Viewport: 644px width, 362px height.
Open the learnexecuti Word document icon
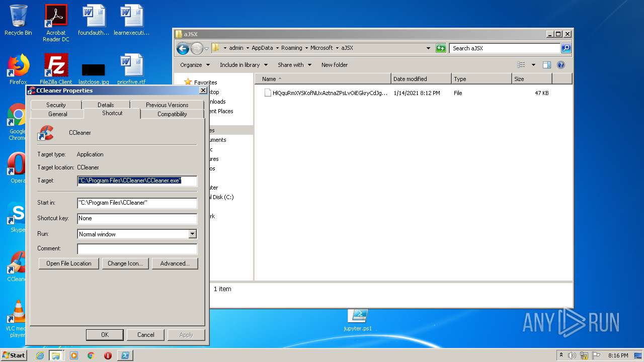pos(132,20)
